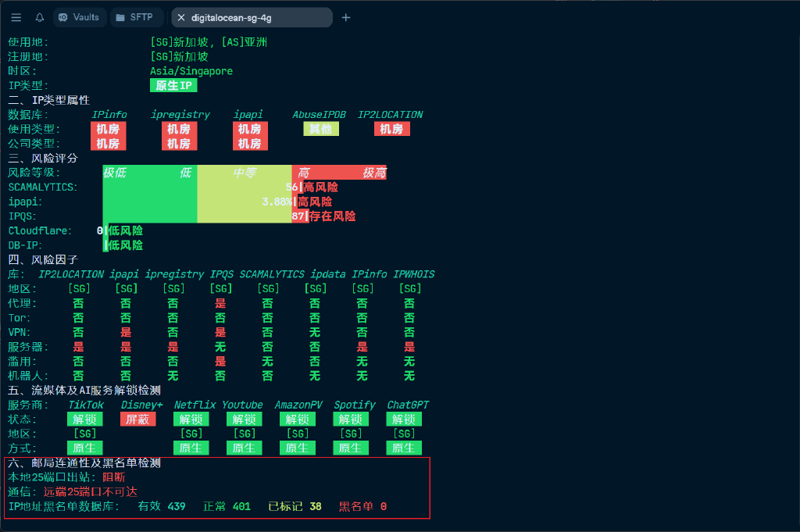
Task: Click the Asia/Singapore timezone text
Action: [x=193, y=70]
